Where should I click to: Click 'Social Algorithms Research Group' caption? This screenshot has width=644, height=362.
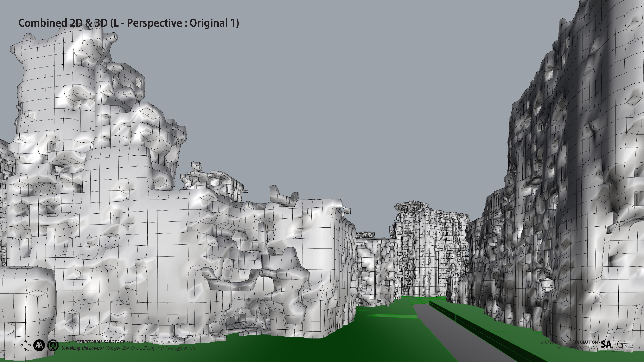612,350
